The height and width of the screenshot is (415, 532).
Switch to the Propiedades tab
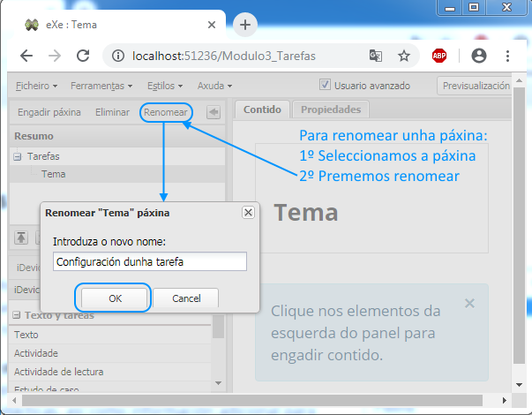coord(331,109)
